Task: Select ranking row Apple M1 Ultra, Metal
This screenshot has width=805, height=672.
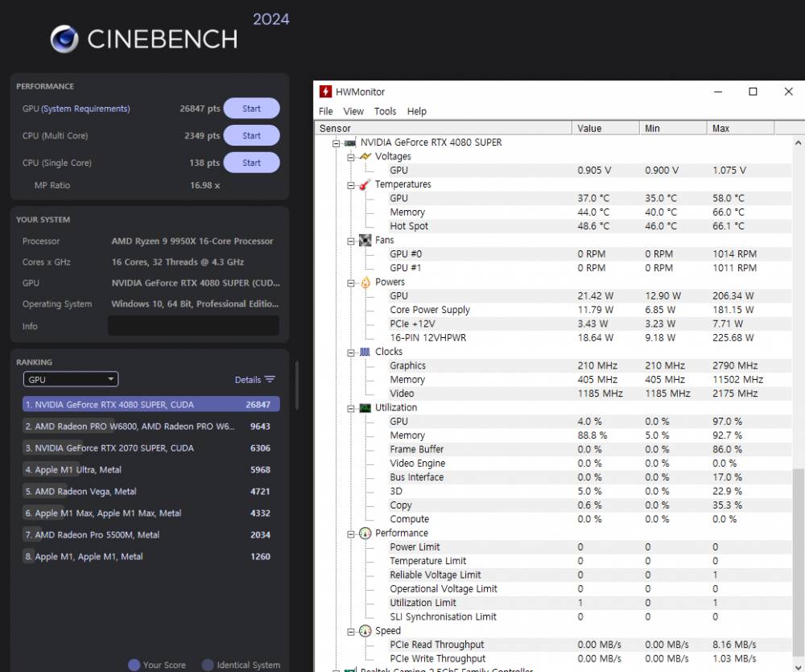Action: pyautogui.click(x=151, y=470)
